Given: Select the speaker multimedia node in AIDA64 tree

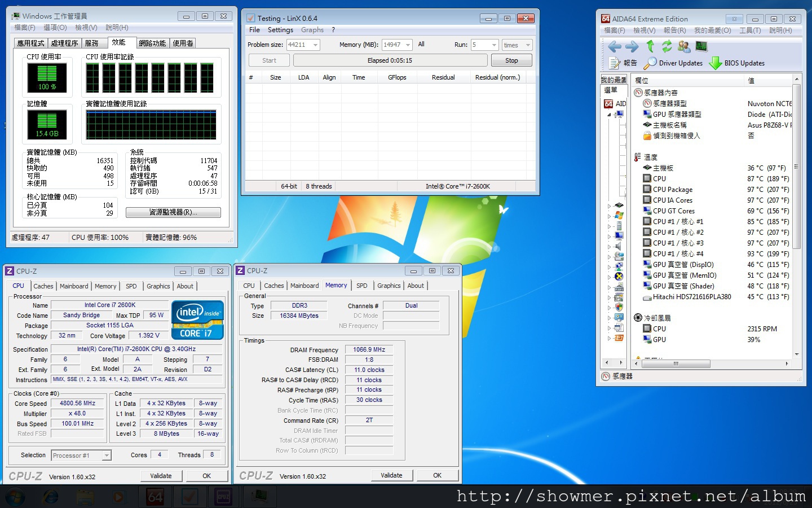Looking at the screenshot, I should click(619, 246).
